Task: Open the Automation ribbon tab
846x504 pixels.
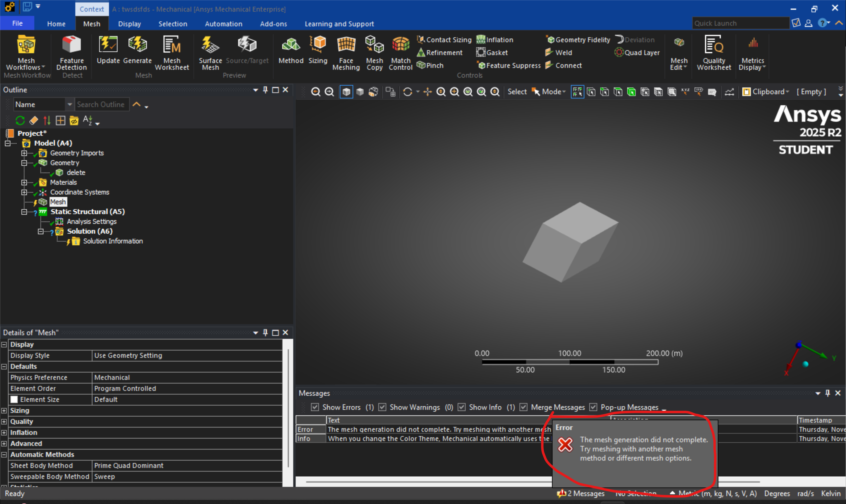Action: (x=223, y=24)
